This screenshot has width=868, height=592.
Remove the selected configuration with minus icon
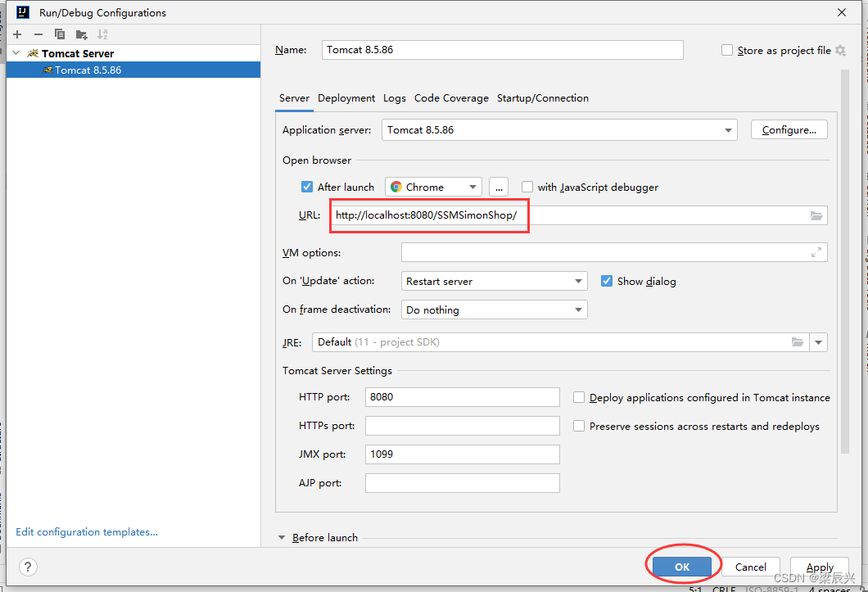(x=38, y=34)
